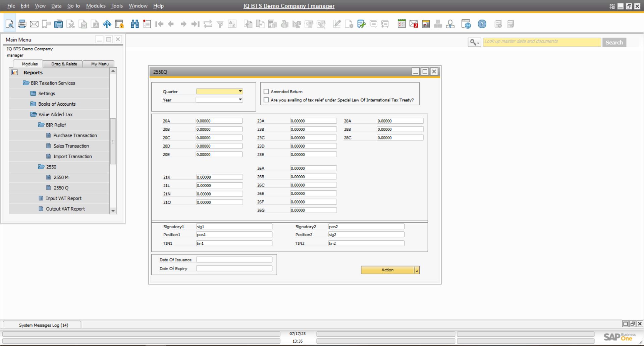Screen dimensions: 644x346
Task: Open the Help question mark icon
Action: point(482,24)
